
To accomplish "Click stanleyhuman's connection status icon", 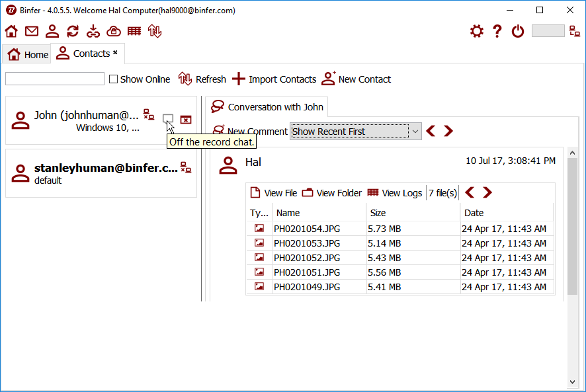I will point(186,167).
